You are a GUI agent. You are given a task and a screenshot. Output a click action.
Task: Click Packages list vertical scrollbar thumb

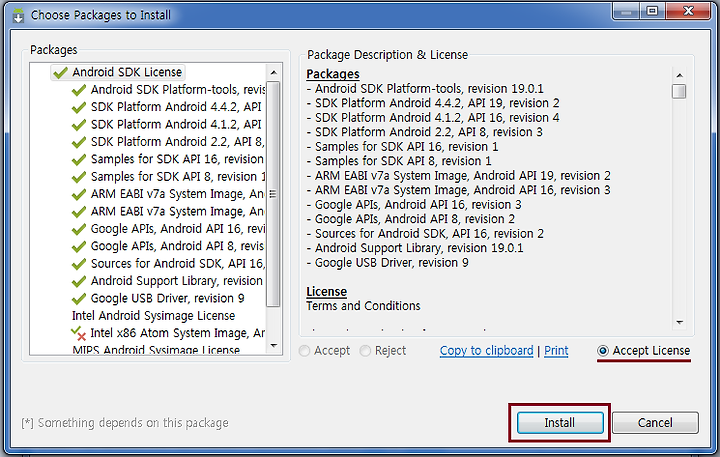(273, 193)
